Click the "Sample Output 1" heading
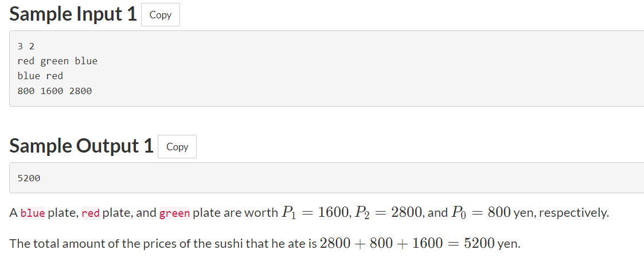Viewport: 644px width, 265px height. (81, 146)
